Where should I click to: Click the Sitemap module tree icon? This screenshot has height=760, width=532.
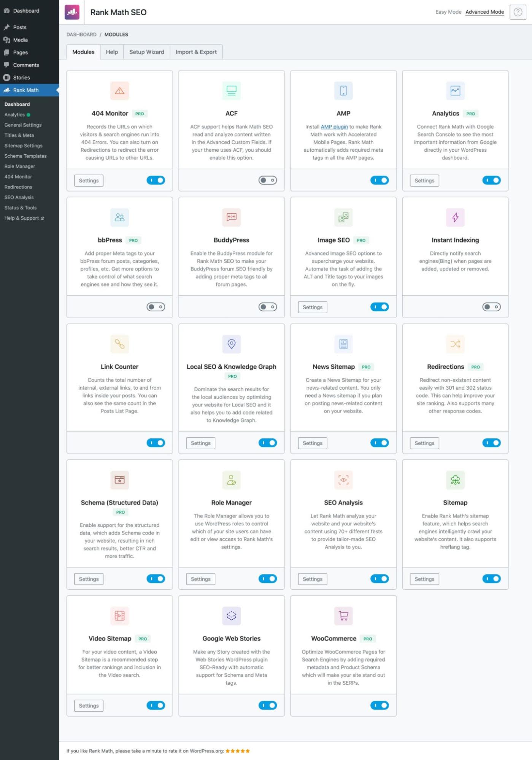pos(455,480)
